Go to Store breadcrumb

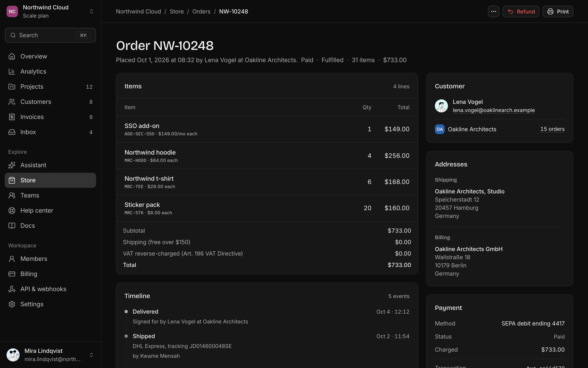[177, 11]
